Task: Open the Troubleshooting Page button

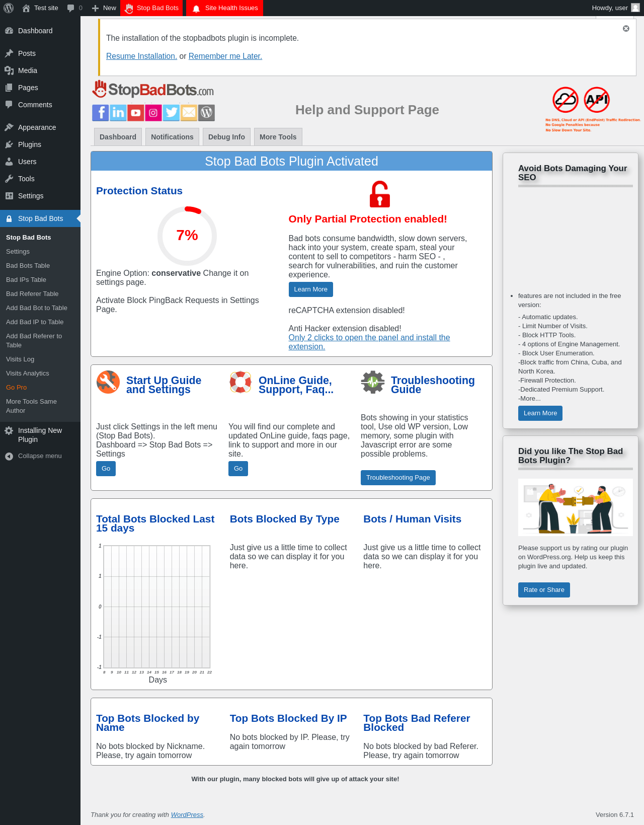Action: click(x=398, y=478)
